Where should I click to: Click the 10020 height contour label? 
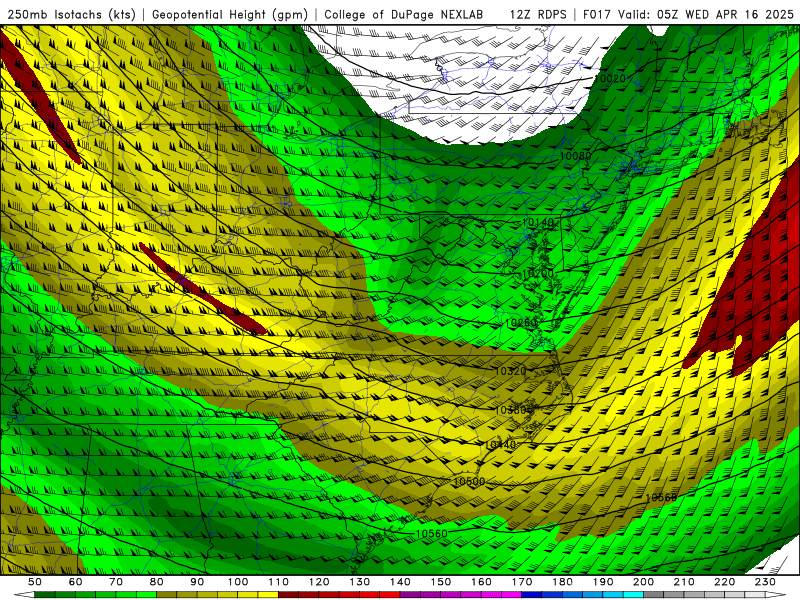point(610,79)
